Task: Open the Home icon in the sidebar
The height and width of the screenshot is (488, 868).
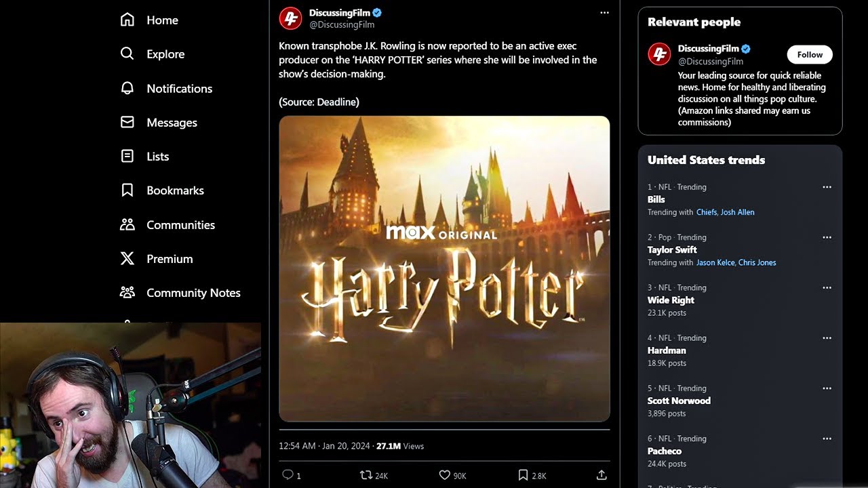Action: 127,20
